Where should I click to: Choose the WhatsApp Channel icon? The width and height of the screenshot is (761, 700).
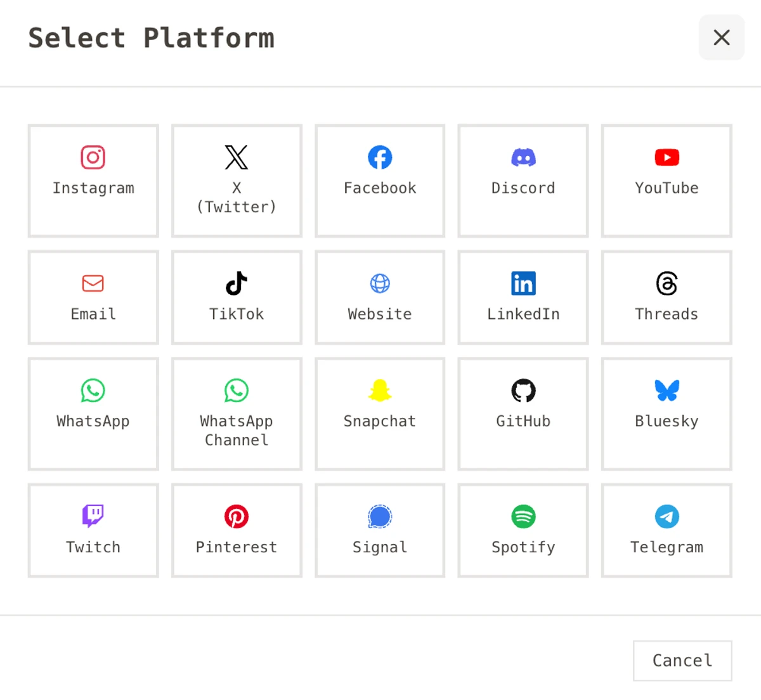click(237, 391)
